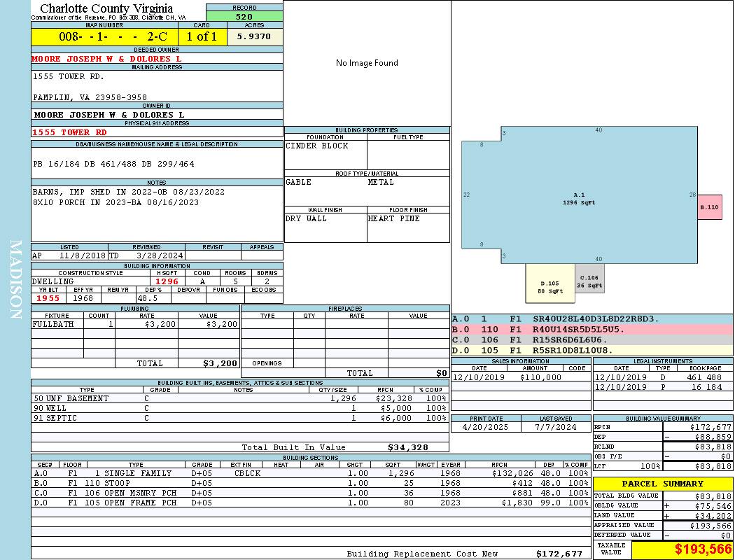Click the "No Image Found" photo placeholder
This screenshot has width=735, height=560.
click(367, 63)
